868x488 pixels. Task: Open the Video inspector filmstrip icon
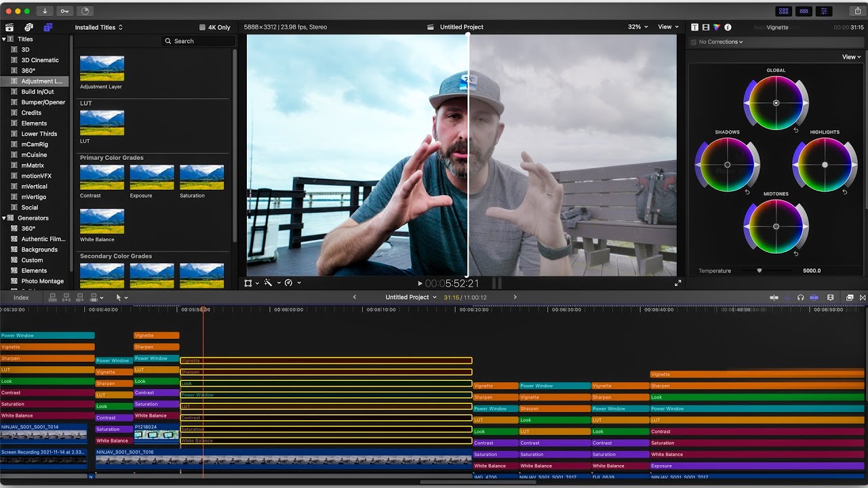pos(706,27)
